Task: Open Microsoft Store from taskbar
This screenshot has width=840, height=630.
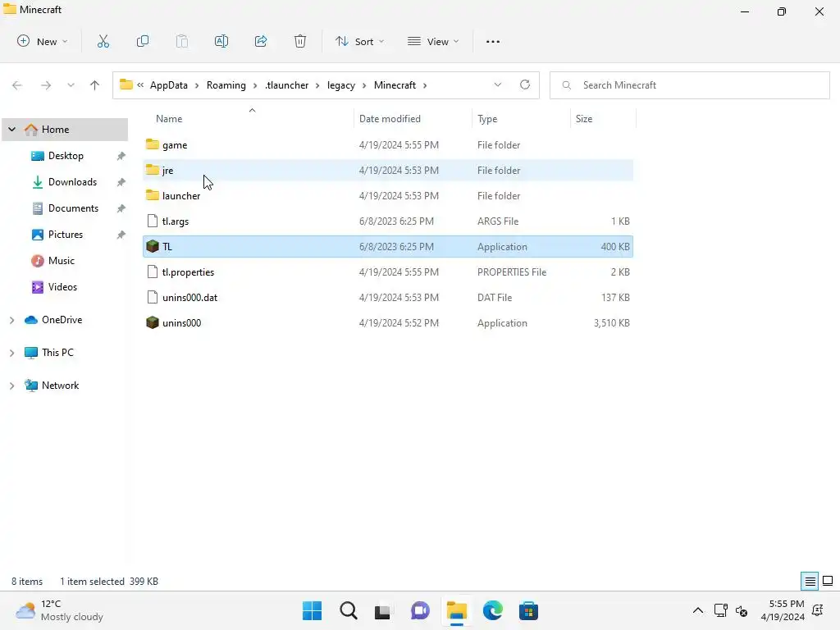Action: pyautogui.click(x=528, y=610)
